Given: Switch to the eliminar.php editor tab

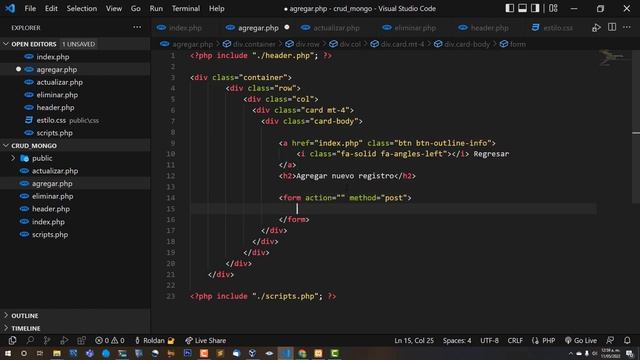Looking at the screenshot, I should tap(409, 28).
